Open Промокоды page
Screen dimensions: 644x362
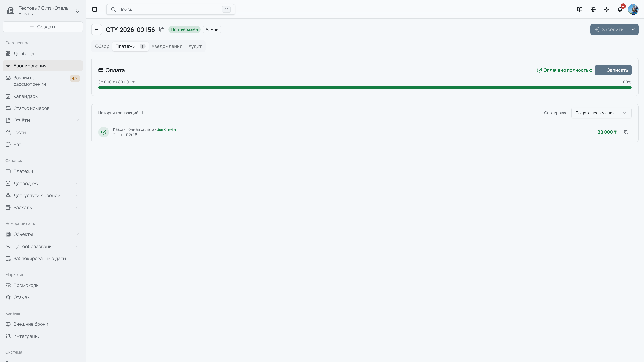coord(43,285)
